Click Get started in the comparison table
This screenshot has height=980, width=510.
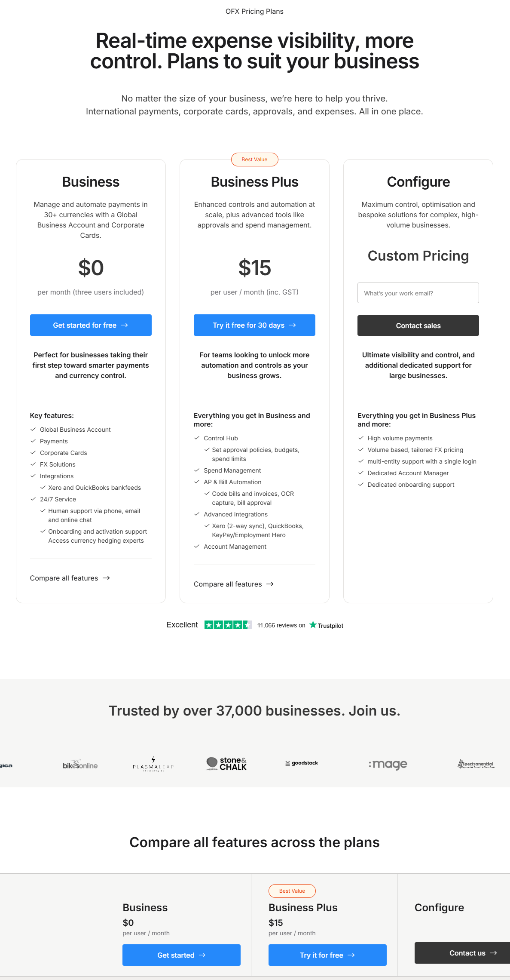[x=181, y=955]
